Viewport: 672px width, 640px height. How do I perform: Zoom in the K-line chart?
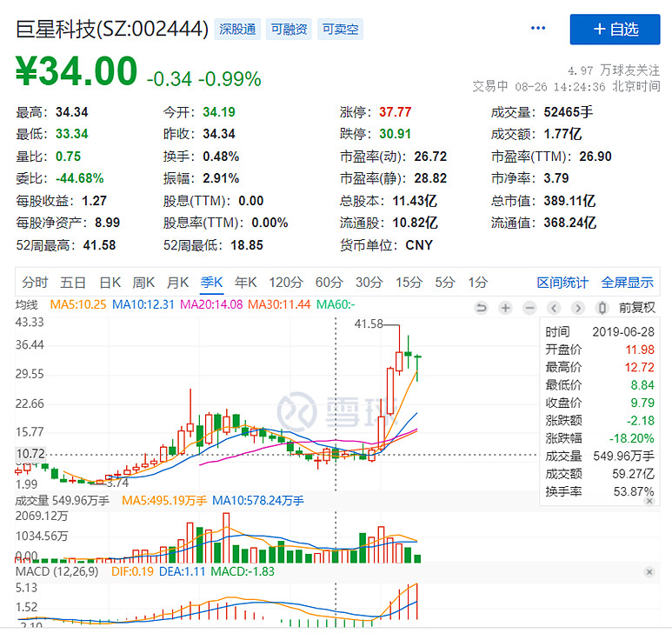505,308
